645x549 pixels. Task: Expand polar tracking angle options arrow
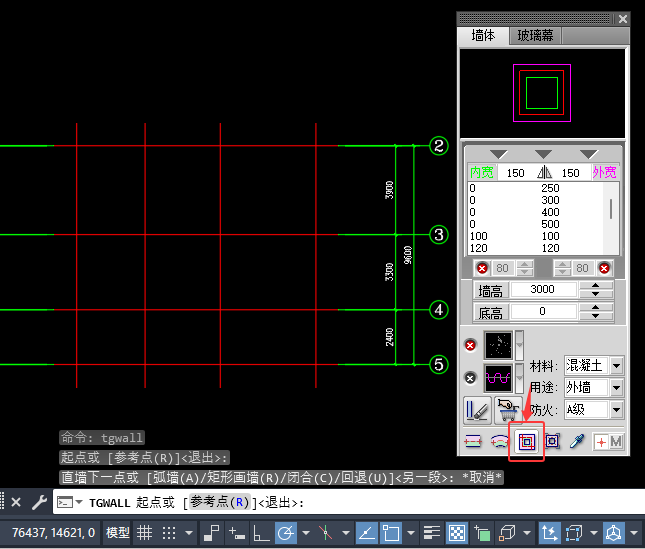pos(306,533)
